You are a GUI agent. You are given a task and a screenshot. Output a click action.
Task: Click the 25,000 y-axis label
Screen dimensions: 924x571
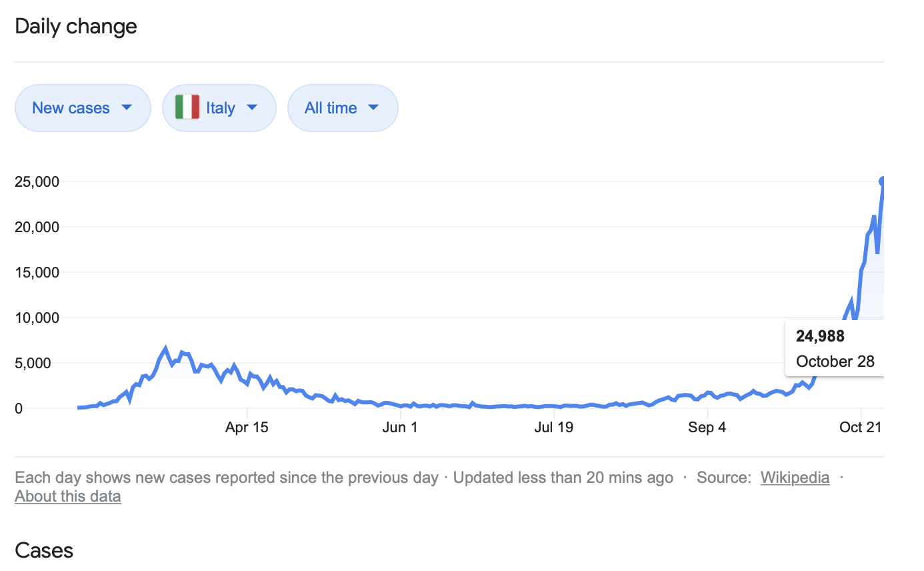[37, 181]
